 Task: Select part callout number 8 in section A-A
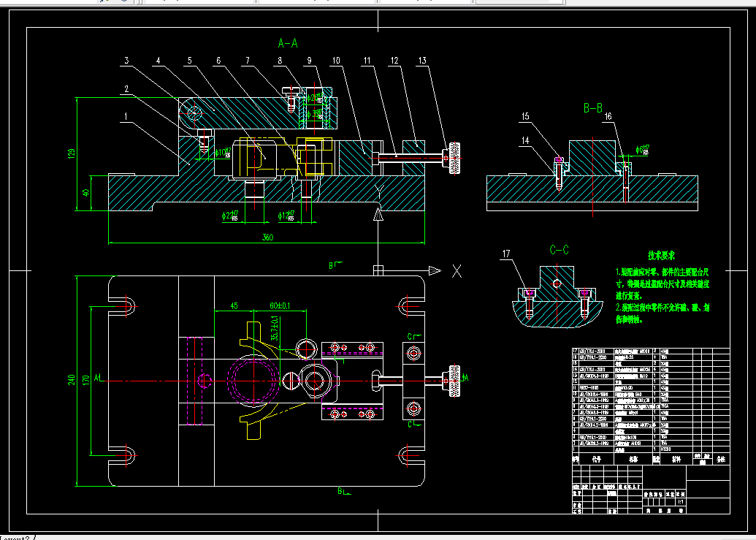point(279,61)
